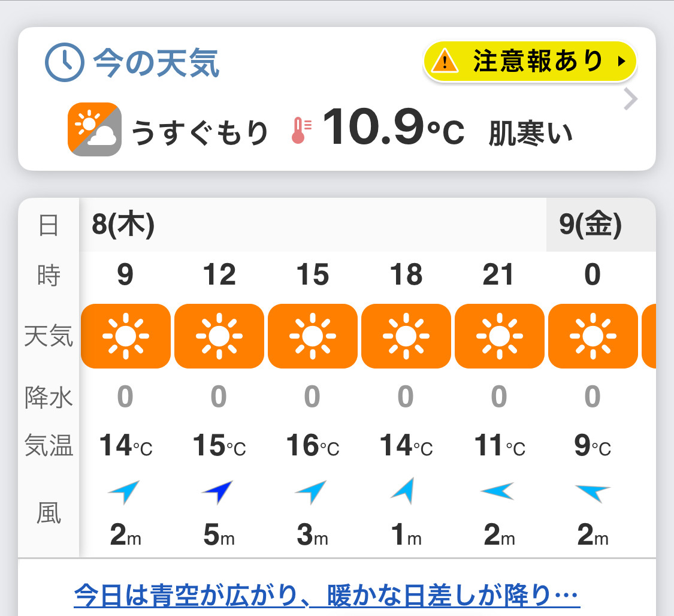Click the 16°C temperature at 15 o'clock
This screenshot has height=616, width=674.
[313, 445]
